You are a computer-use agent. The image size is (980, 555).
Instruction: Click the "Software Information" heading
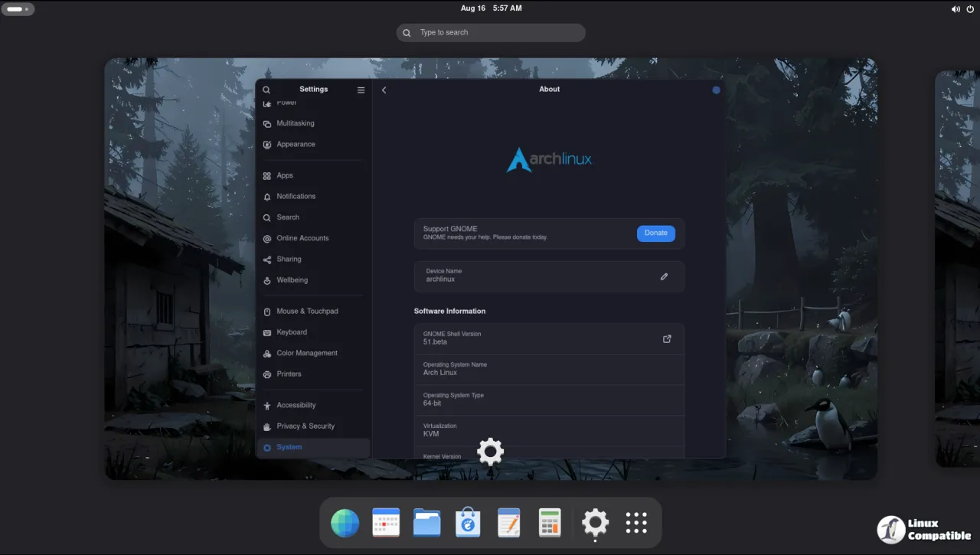[x=449, y=312]
